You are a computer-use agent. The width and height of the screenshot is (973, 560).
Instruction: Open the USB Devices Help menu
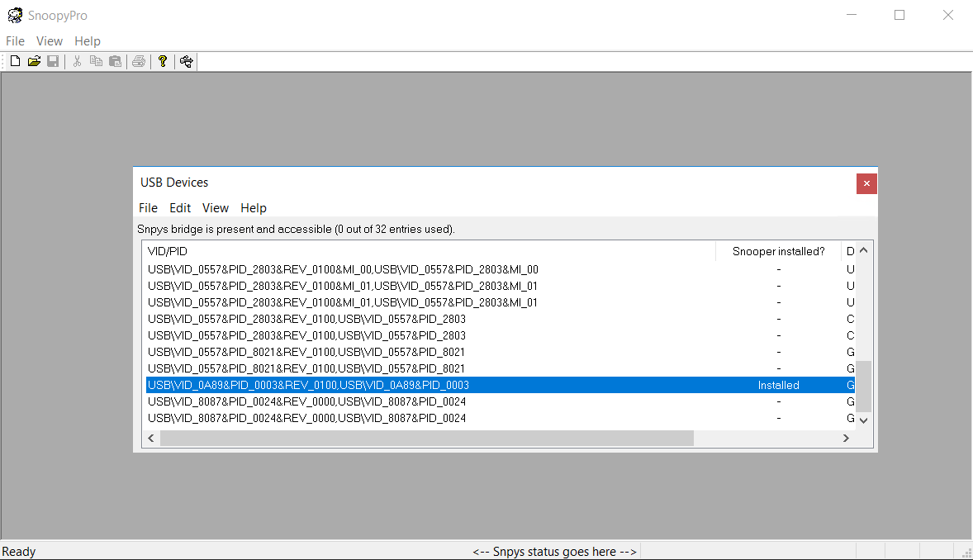[254, 208]
